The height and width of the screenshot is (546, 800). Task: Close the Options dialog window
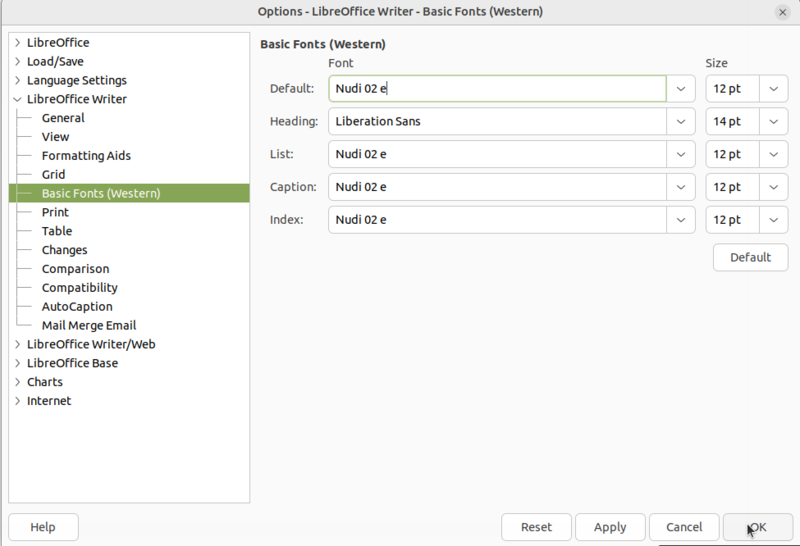(783, 12)
